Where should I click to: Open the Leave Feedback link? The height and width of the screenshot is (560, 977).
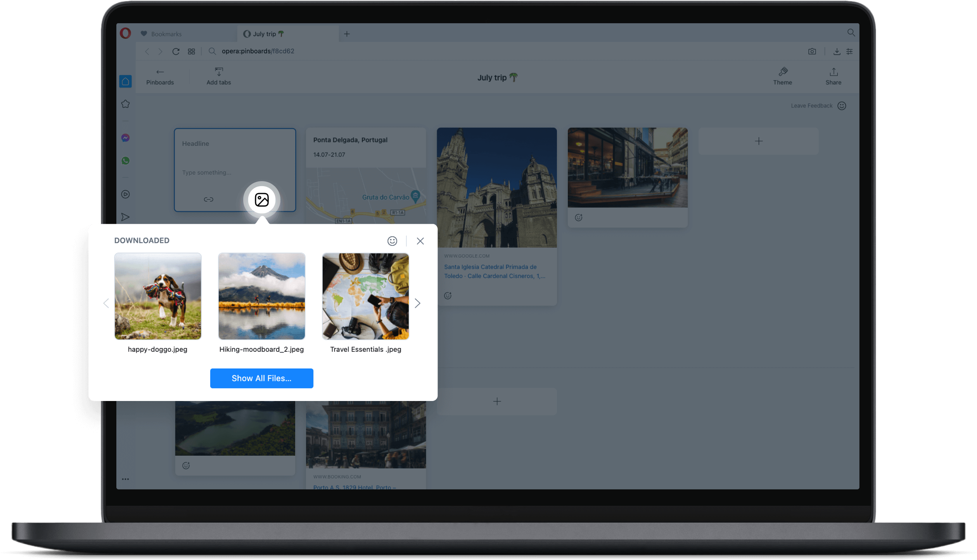[x=811, y=105]
